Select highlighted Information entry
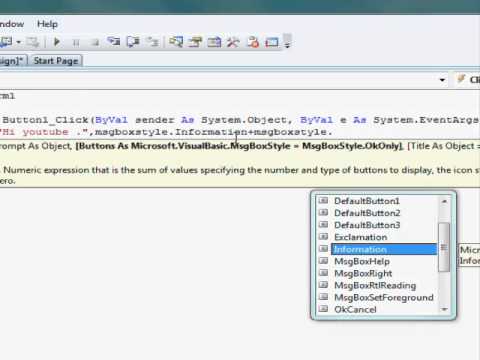Screen dimensions: 480x360 (384, 249)
